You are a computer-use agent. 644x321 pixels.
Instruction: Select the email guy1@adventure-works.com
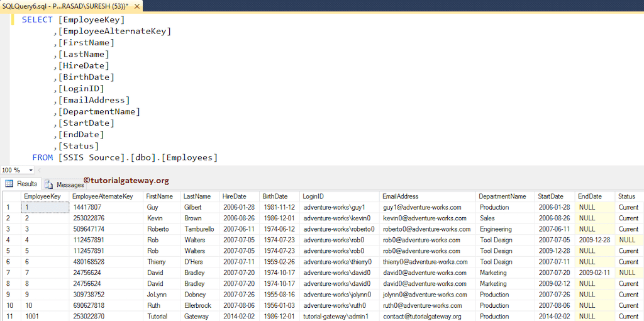coord(428,208)
